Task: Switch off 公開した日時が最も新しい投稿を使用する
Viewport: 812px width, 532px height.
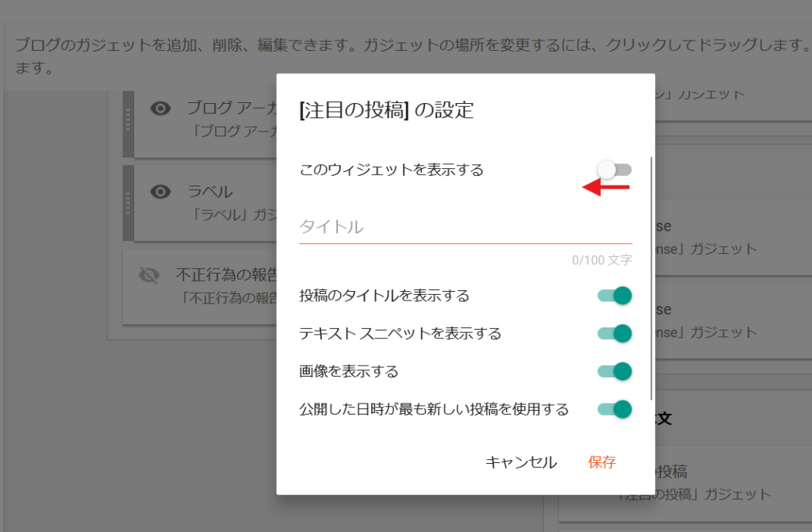Action: pyautogui.click(x=615, y=409)
